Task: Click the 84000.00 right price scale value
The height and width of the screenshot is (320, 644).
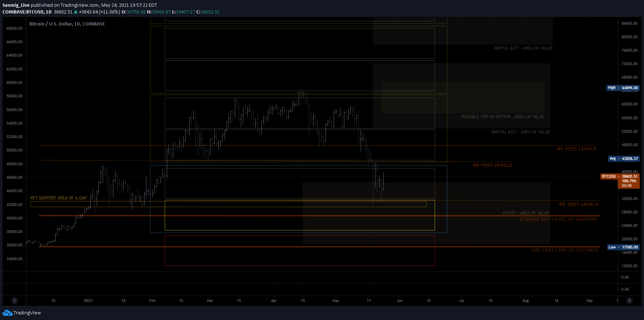Action: (x=629, y=23)
